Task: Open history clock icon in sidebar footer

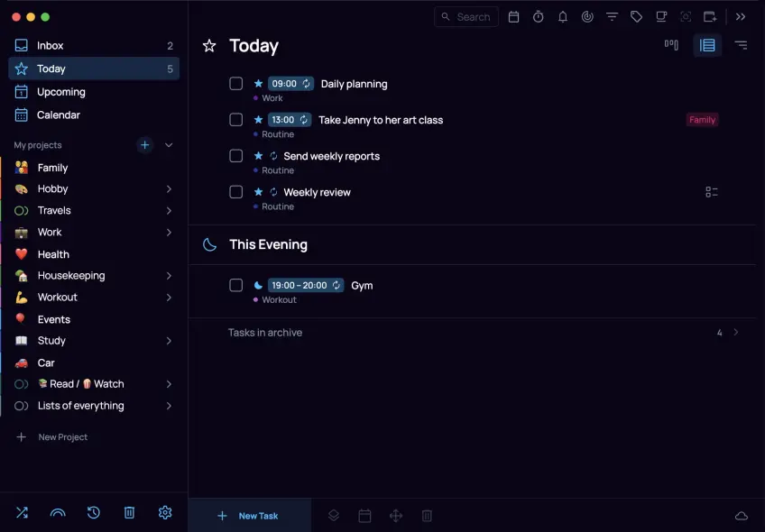Action: click(x=94, y=512)
